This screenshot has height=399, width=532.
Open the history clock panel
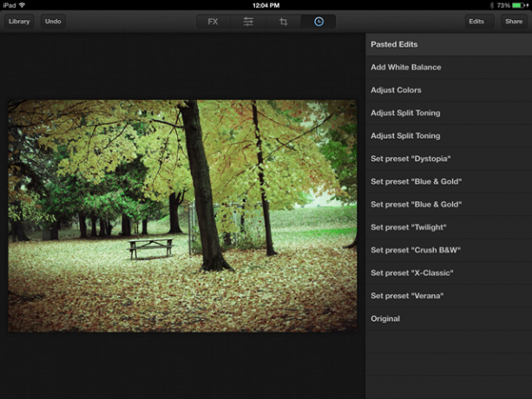pos(319,22)
